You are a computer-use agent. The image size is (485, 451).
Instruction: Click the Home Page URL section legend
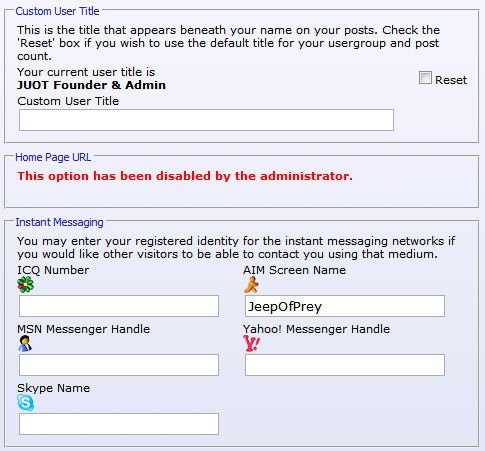[x=53, y=157]
